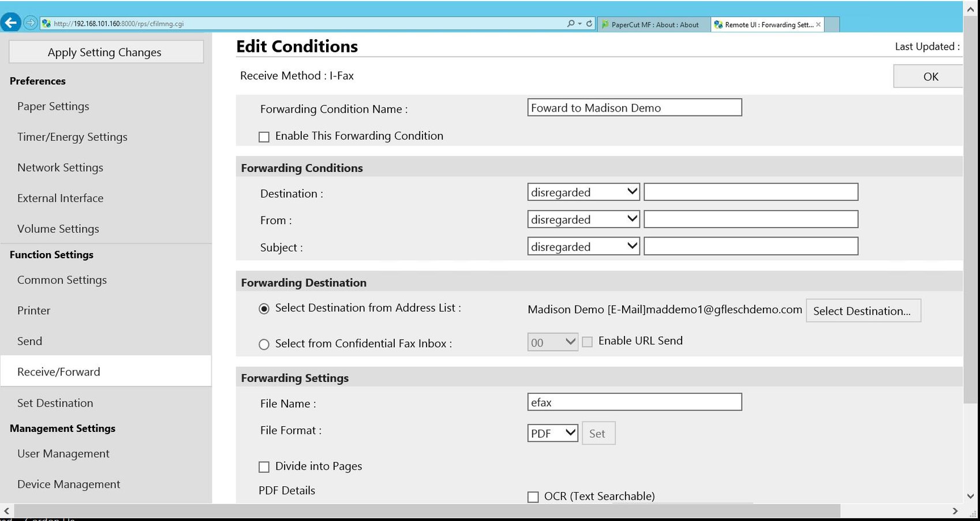Viewport: 980px width, 521px height.
Task: Enable This Forwarding Condition
Action: click(x=264, y=136)
